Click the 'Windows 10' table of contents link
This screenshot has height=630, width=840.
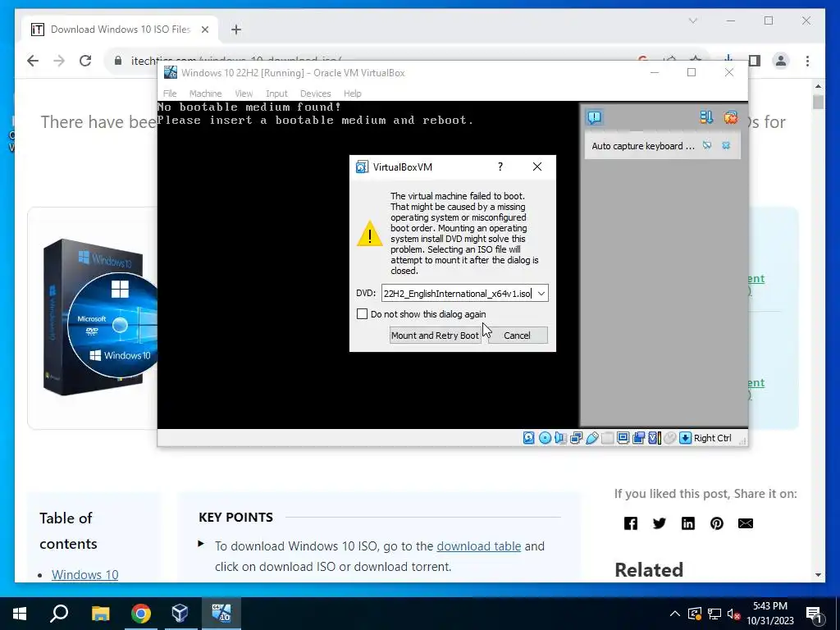(x=85, y=574)
